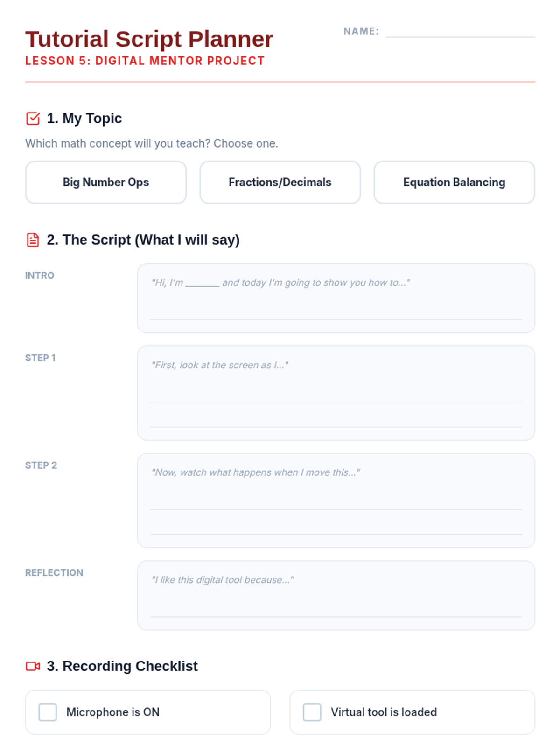Click the INTRO label
The image size is (560, 747).
pyautogui.click(x=40, y=275)
